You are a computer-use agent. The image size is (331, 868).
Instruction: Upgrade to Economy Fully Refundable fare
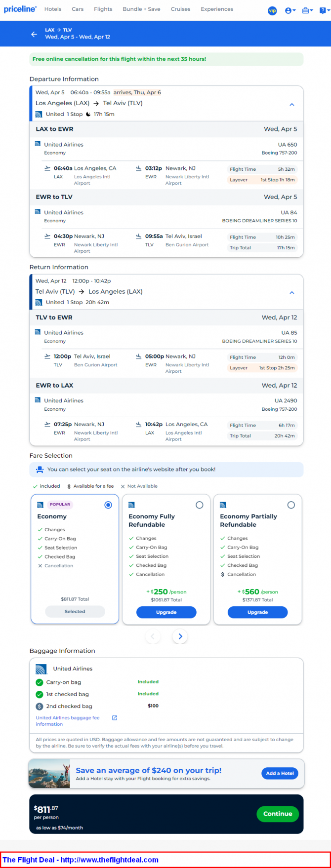(166, 612)
